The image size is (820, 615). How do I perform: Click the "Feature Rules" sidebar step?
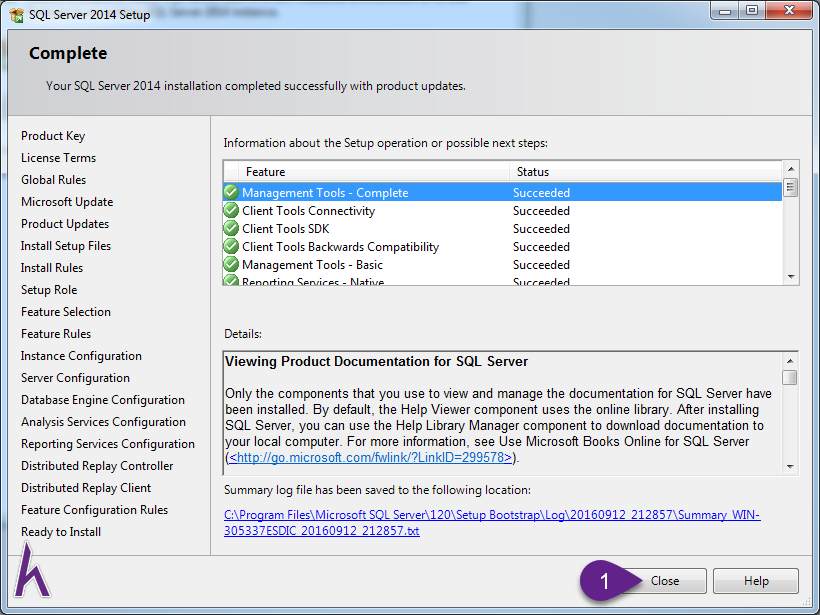[x=56, y=334]
